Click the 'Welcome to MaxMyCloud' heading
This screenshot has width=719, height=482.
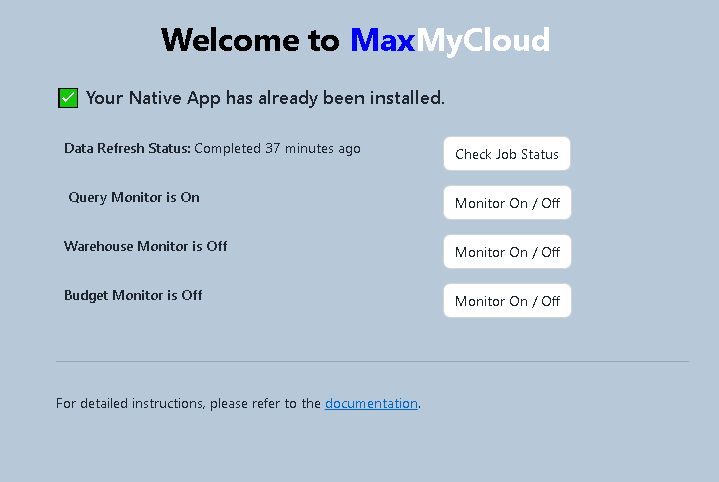point(355,40)
